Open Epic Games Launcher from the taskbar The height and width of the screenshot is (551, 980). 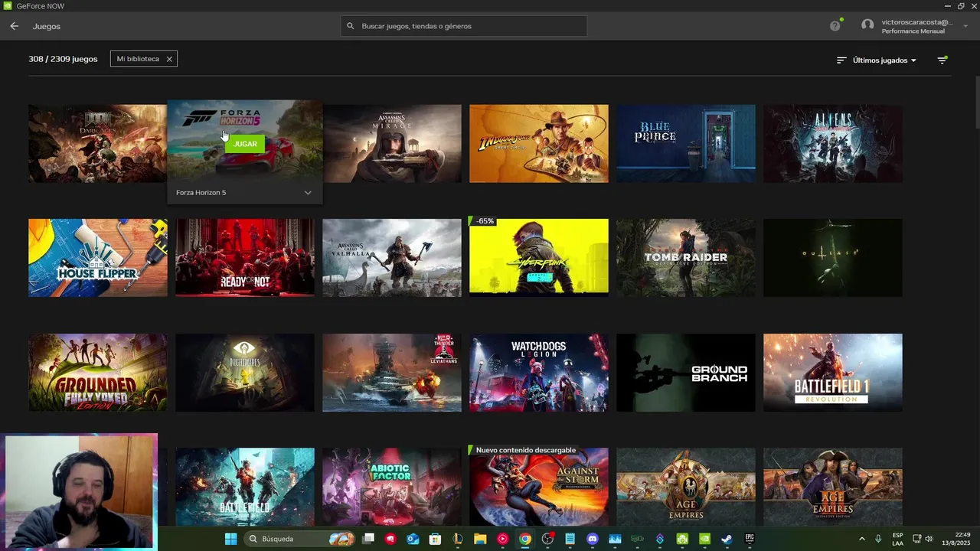click(x=750, y=539)
